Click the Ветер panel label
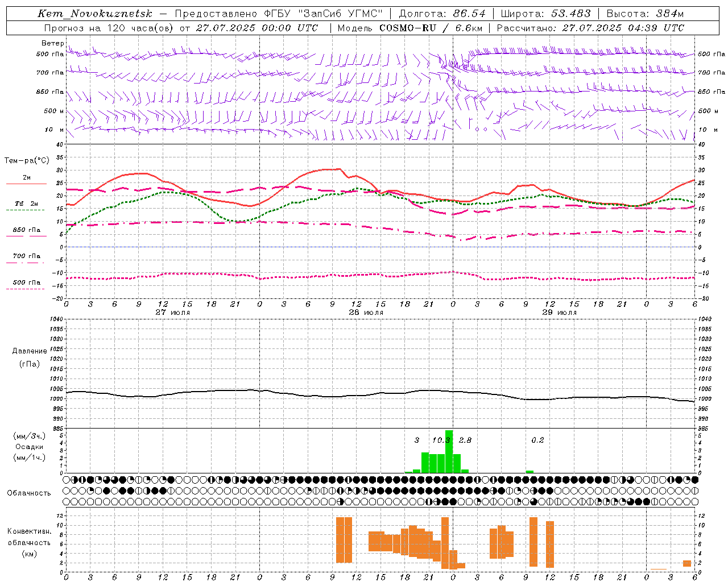Image resolution: width=728 pixels, height=582 pixels. [x=53, y=43]
